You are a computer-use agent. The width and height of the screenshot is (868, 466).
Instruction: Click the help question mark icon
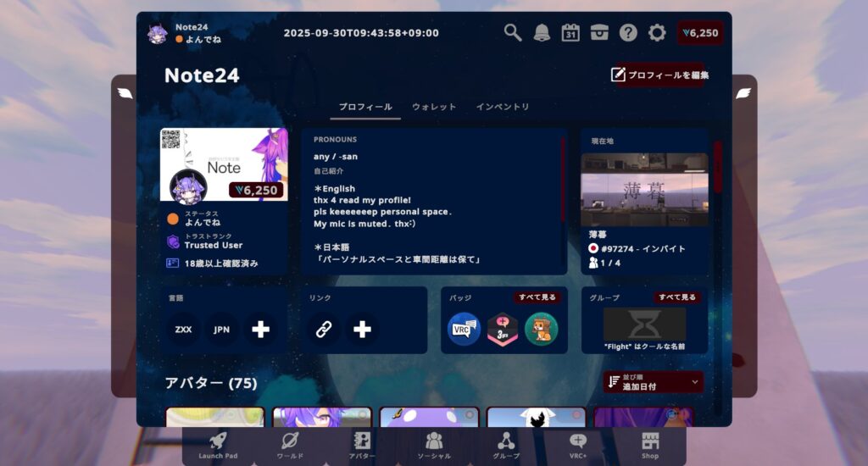(628, 32)
